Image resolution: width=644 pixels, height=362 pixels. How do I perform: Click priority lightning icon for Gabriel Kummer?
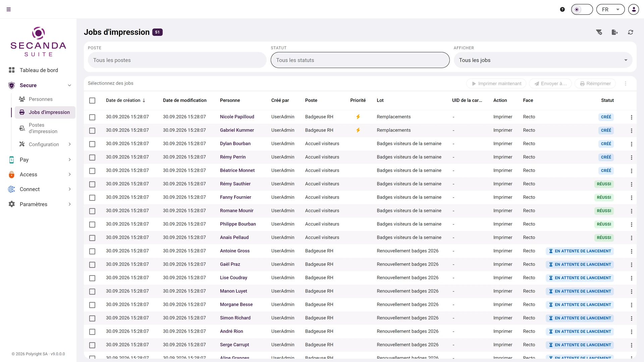coord(358,130)
